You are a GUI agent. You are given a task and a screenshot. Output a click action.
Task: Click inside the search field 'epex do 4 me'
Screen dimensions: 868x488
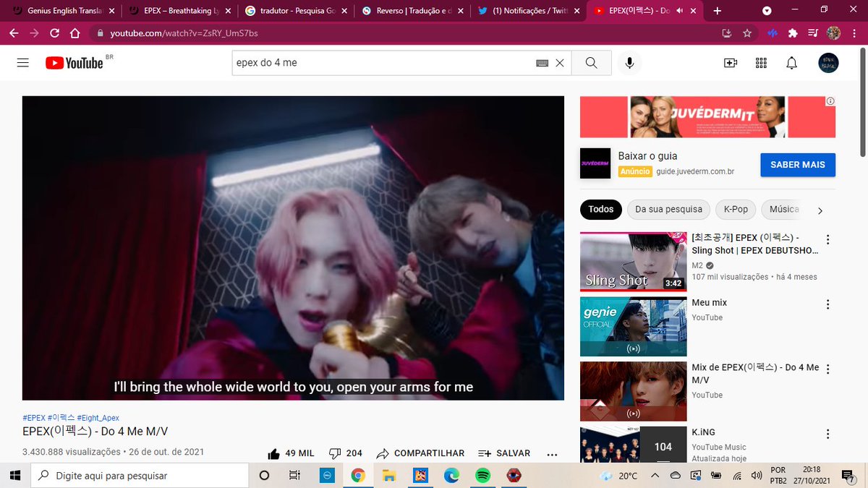383,63
